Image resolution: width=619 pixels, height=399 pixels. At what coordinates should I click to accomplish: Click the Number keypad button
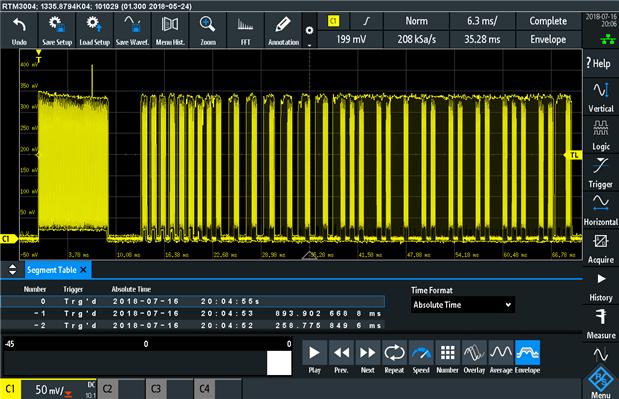tap(447, 358)
